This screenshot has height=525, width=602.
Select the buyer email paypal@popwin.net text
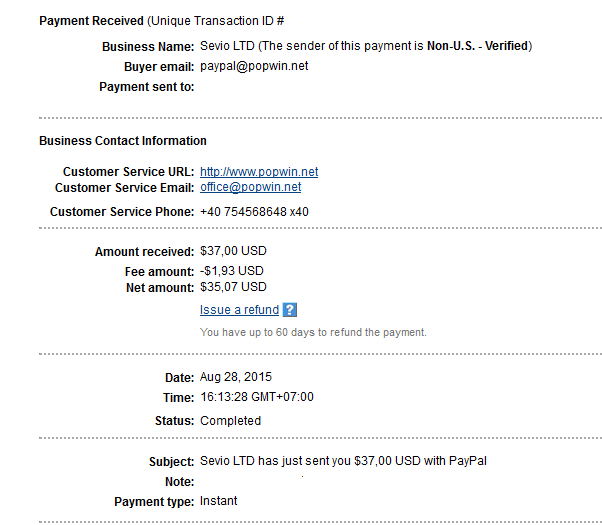[254, 66]
